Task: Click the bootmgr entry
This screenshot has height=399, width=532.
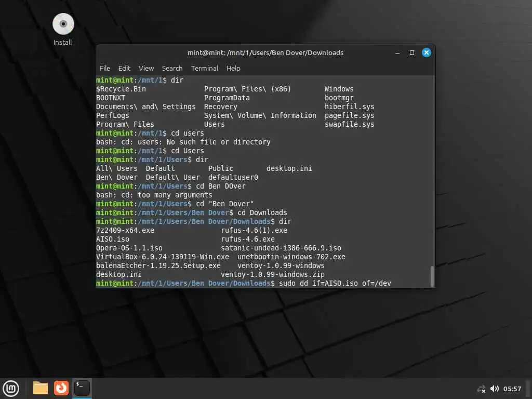Action: pos(339,98)
